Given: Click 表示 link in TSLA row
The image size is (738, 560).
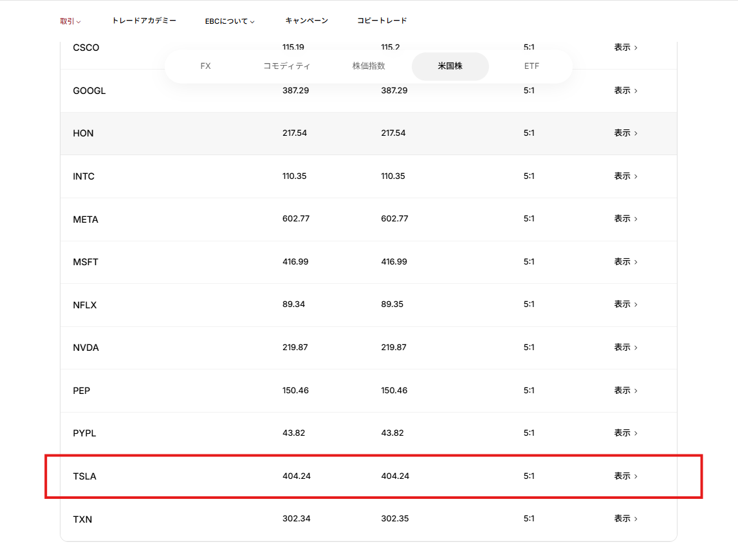Looking at the screenshot, I should 625,476.
